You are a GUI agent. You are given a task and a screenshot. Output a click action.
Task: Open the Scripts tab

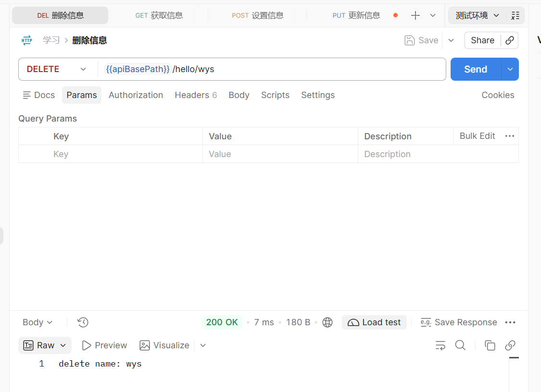pos(275,95)
